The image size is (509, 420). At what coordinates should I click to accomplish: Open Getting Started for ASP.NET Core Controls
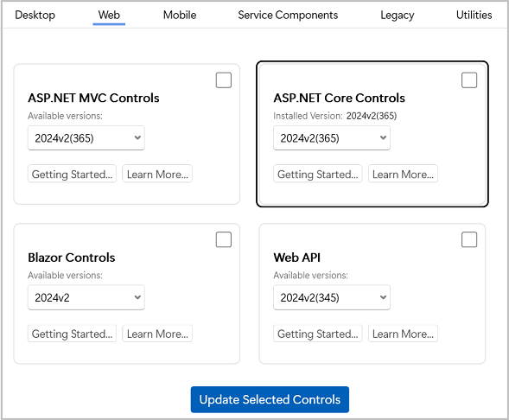click(317, 174)
